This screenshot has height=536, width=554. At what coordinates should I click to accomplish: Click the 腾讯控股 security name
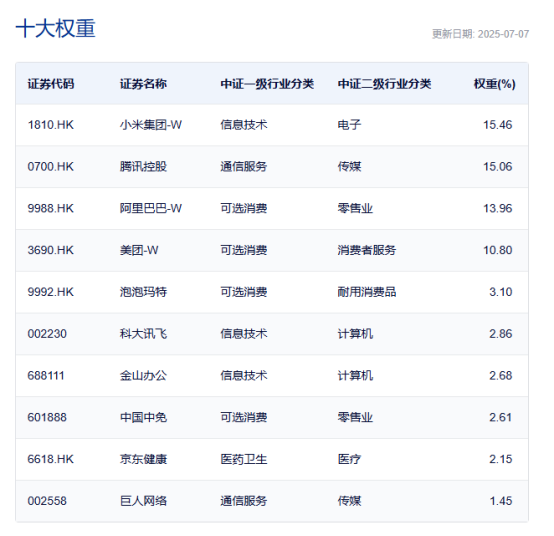[x=143, y=166]
